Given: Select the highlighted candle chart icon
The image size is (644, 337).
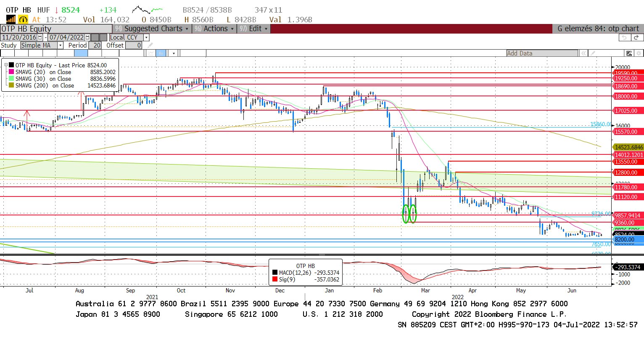Looking at the screenshot, I should coord(161,53).
